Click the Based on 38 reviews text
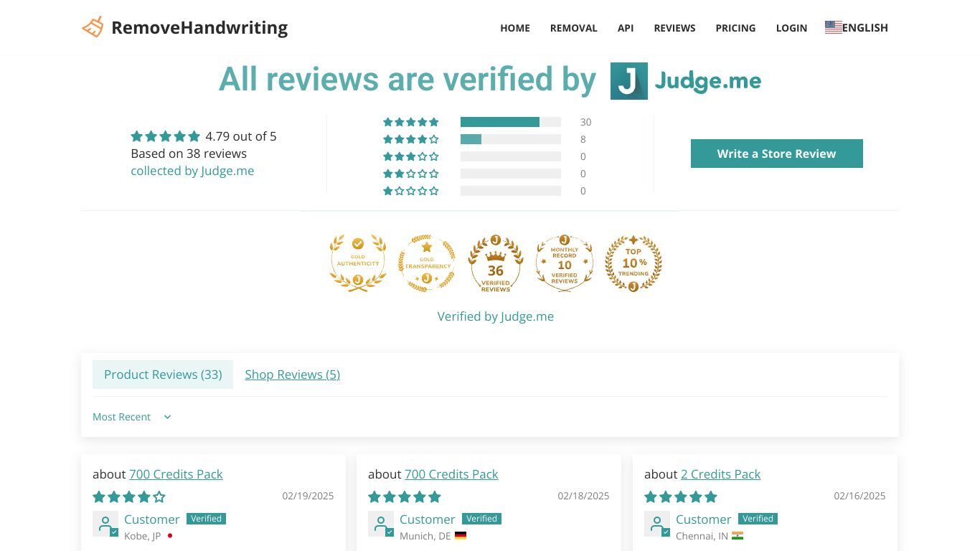 click(x=189, y=154)
